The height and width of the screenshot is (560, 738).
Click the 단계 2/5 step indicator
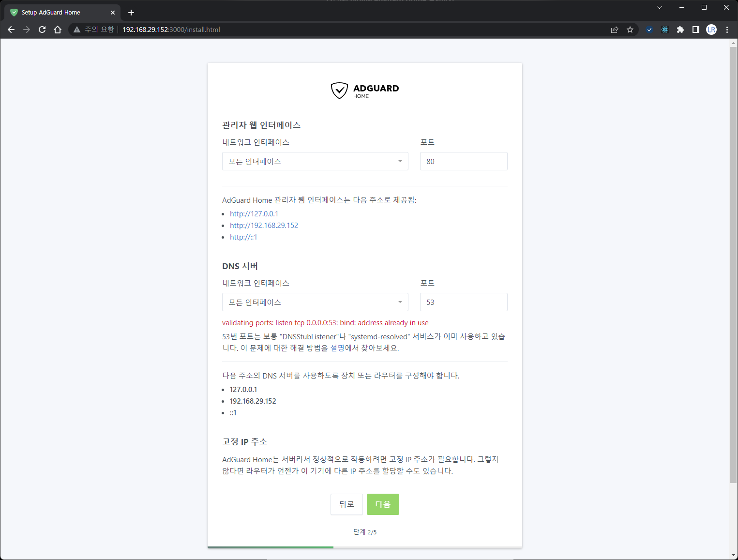tap(365, 532)
